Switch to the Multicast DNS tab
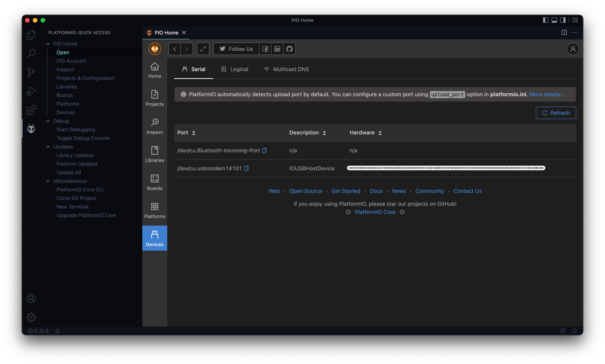The height and width of the screenshot is (364, 605). (287, 69)
